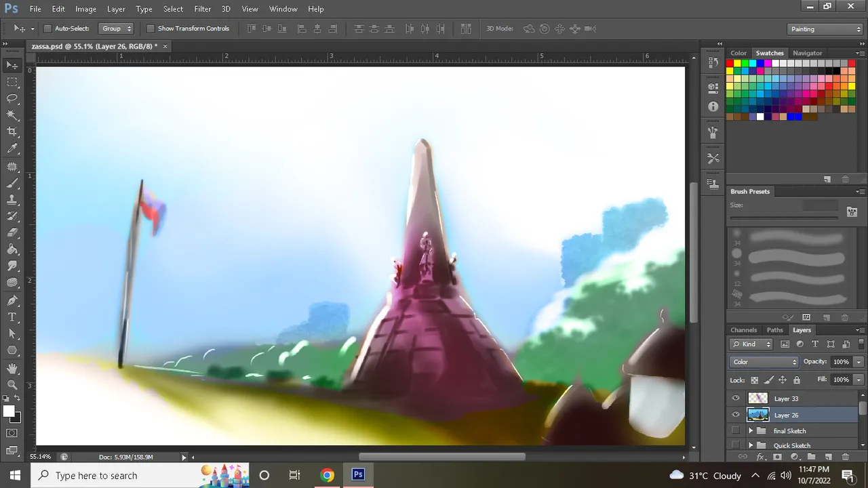Viewport: 868px width, 488px height.
Task: Toggle Lock all padlock icon
Action: pyautogui.click(x=797, y=380)
